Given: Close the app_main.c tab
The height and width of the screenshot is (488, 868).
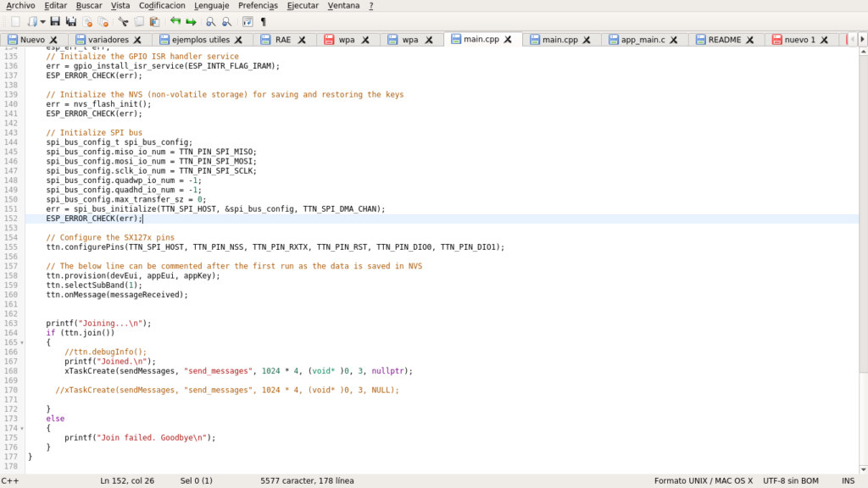Looking at the screenshot, I should (x=674, y=40).
